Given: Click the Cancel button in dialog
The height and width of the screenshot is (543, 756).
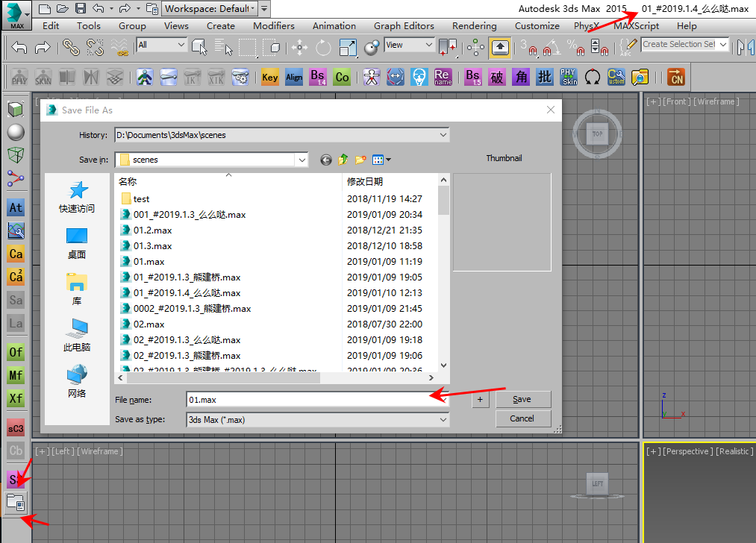Looking at the screenshot, I should 522,418.
